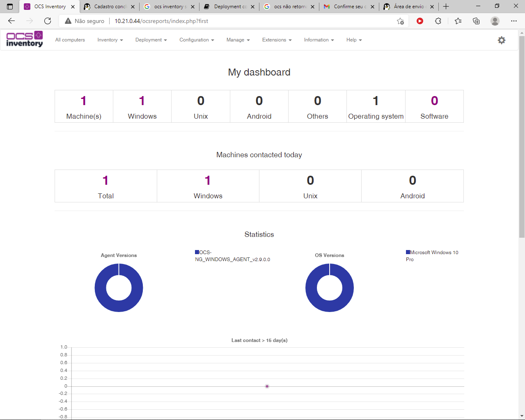Reload the page with refresh icon
The width and height of the screenshot is (525, 420).
point(48,21)
